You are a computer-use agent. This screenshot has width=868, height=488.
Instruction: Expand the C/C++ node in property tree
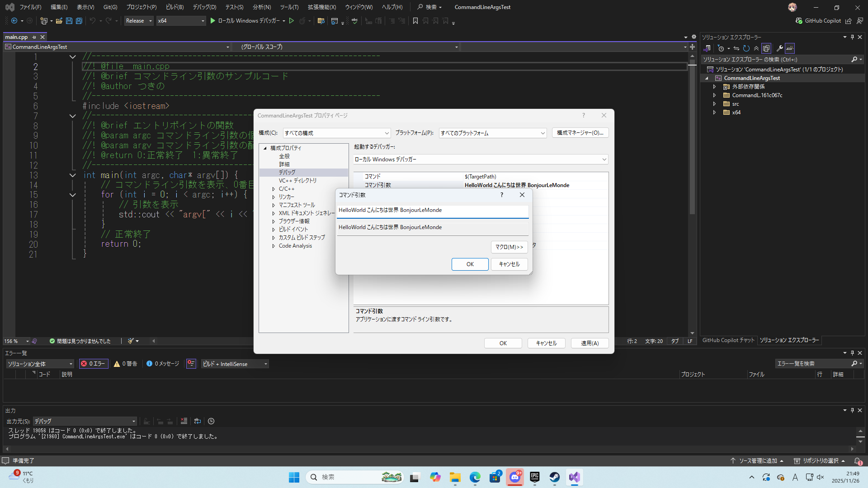(x=274, y=189)
